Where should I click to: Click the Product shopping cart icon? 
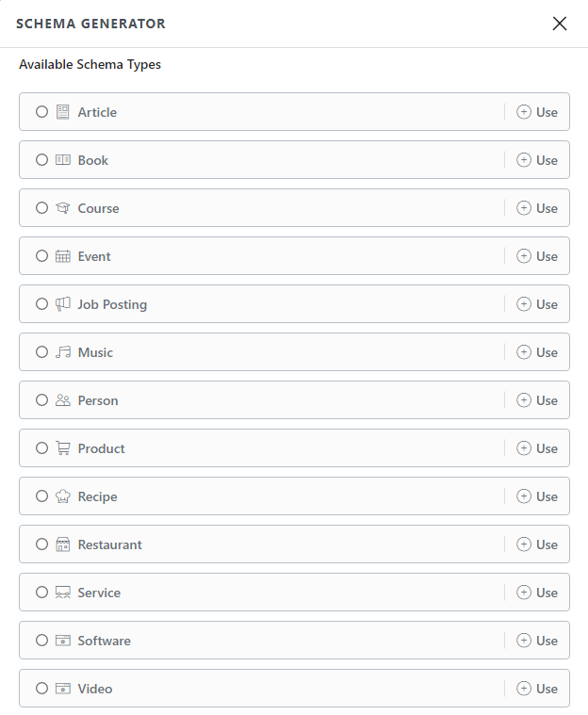pyautogui.click(x=63, y=448)
